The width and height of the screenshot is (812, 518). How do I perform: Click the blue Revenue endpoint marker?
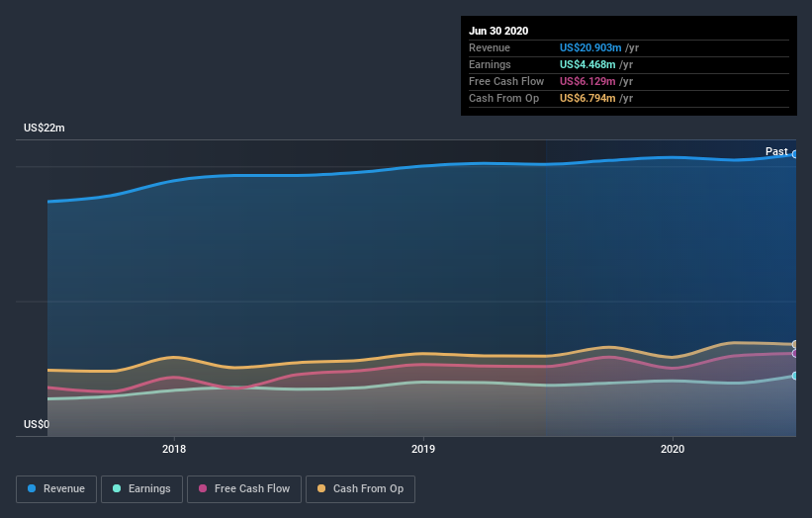pyautogui.click(x=795, y=154)
